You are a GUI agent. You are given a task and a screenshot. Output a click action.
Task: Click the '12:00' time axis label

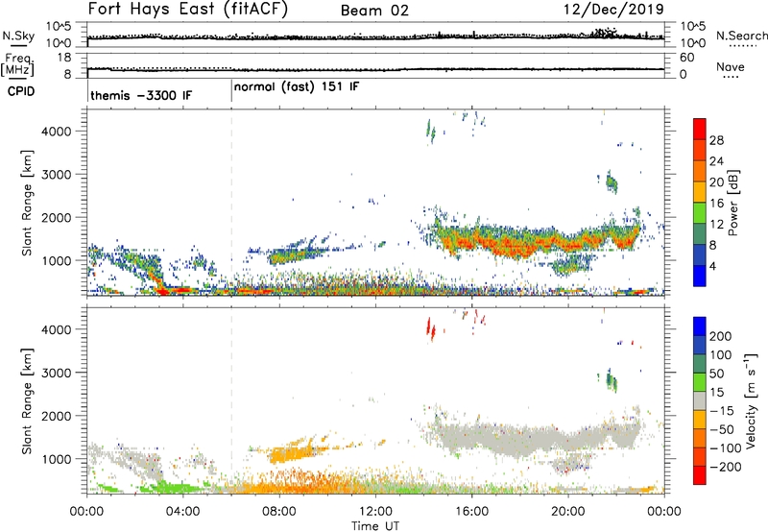[x=375, y=512]
